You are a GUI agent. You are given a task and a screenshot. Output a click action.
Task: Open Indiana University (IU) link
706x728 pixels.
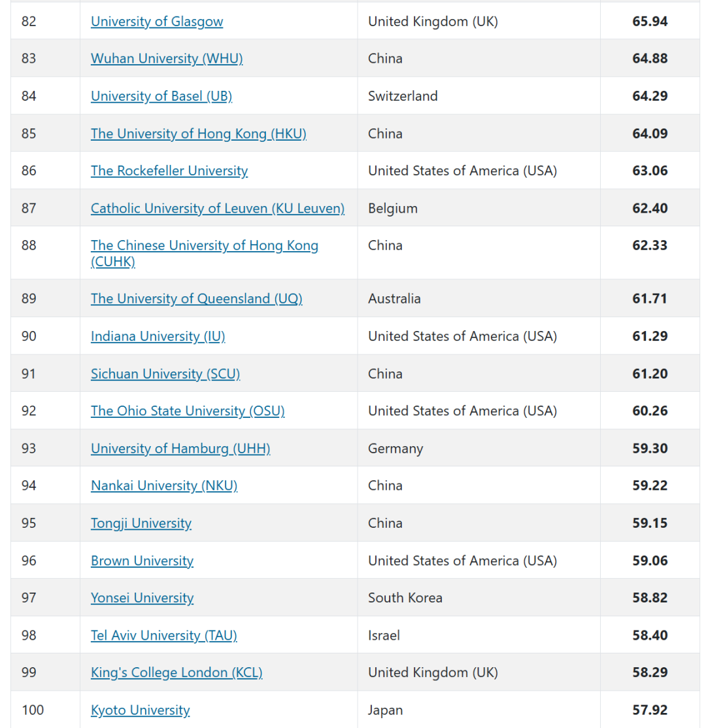point(158,336)
